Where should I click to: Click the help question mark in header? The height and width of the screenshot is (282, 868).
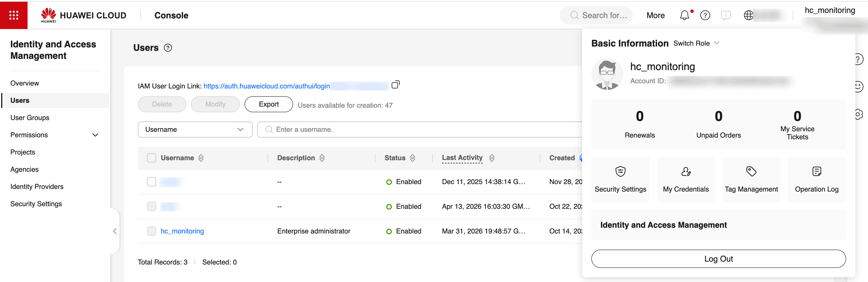click(x=705, y=15)
